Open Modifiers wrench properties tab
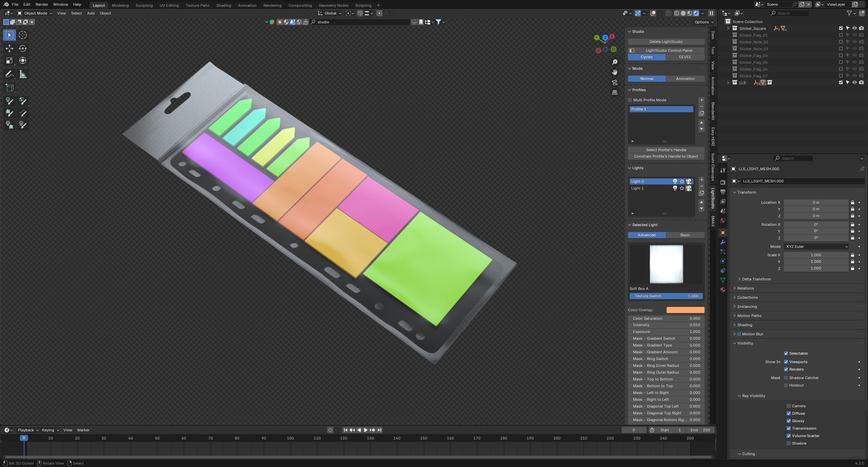868x467 pixels. [x=723, y=242]
